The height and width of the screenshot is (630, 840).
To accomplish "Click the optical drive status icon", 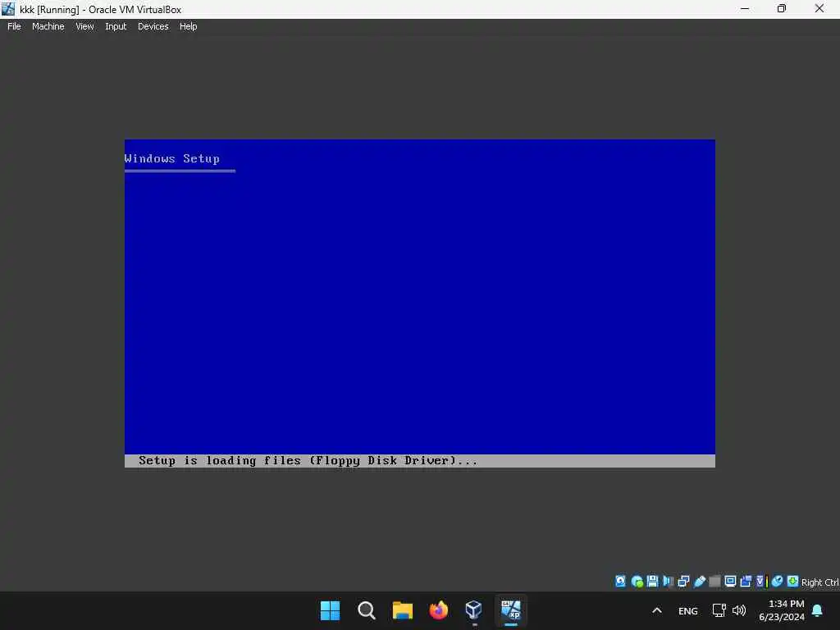I will click(637, 582).
